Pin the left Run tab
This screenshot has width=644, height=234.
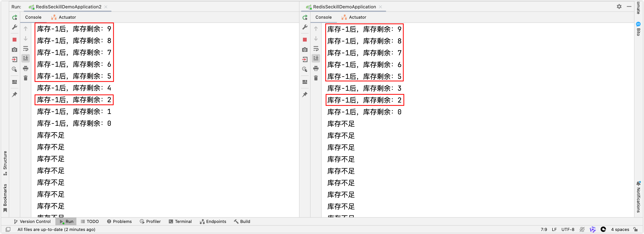point(14,94)
